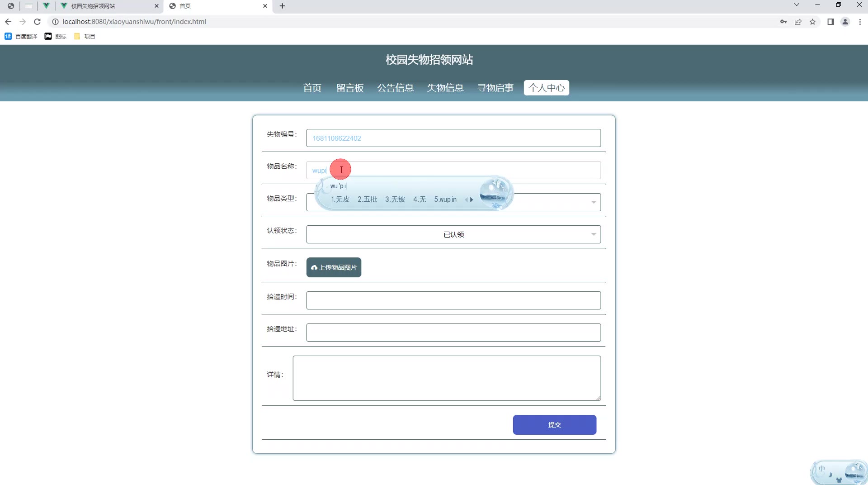The width and height of the screenshot is (868, 485).
Task: Open the browser profile menu
Action: 845,22
